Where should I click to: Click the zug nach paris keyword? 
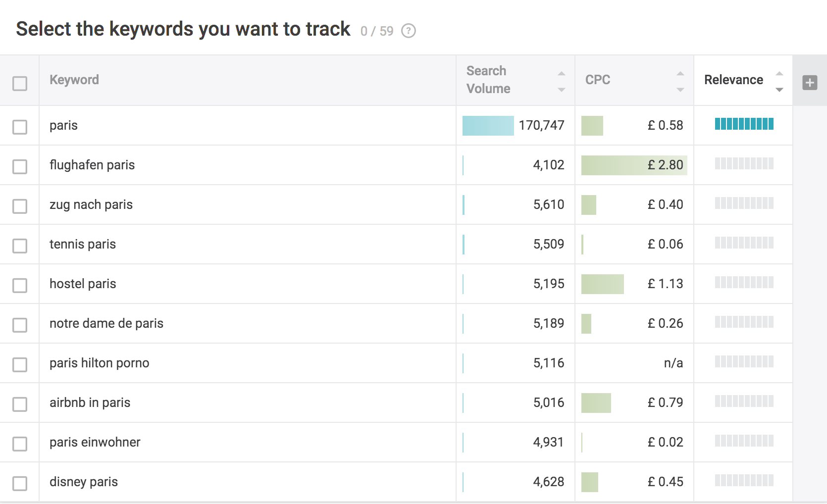coord(91,205)
